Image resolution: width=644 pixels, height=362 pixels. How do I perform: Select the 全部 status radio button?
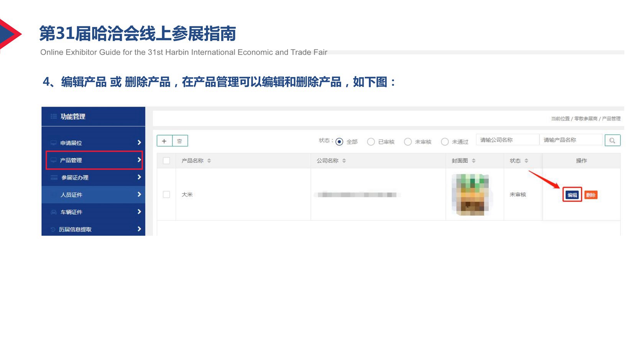339,142
